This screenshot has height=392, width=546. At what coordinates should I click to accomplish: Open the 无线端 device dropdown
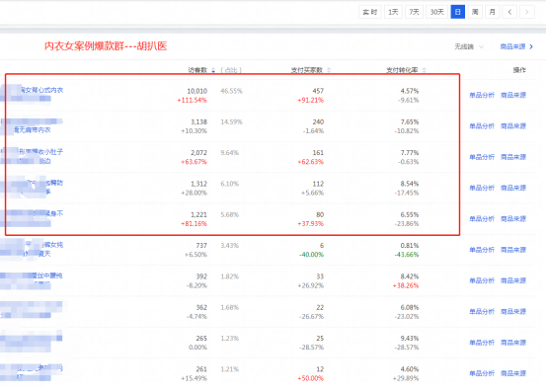point(469,46)
